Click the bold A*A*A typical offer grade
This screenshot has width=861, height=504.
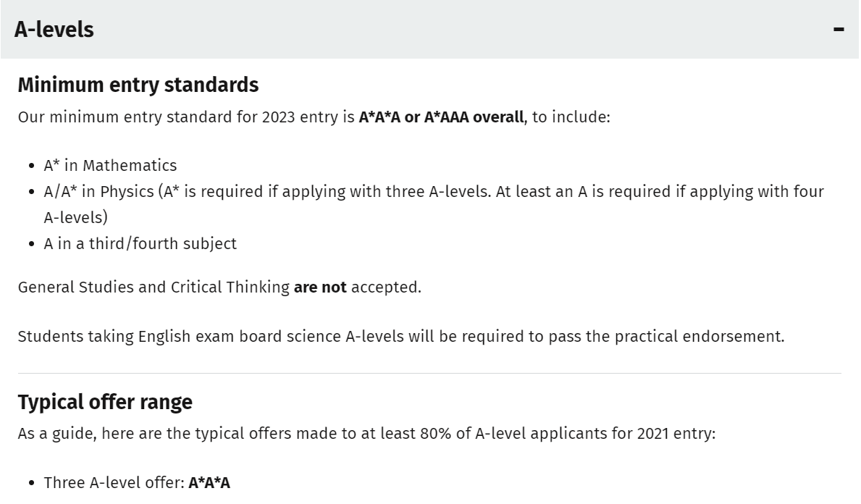[209, 482]
